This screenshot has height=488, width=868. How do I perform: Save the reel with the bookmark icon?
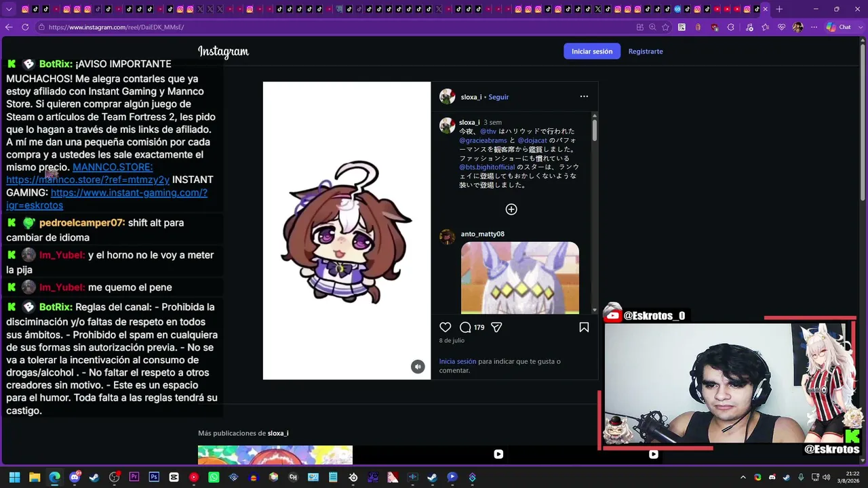pyautogui.click(x=584, y=327)
